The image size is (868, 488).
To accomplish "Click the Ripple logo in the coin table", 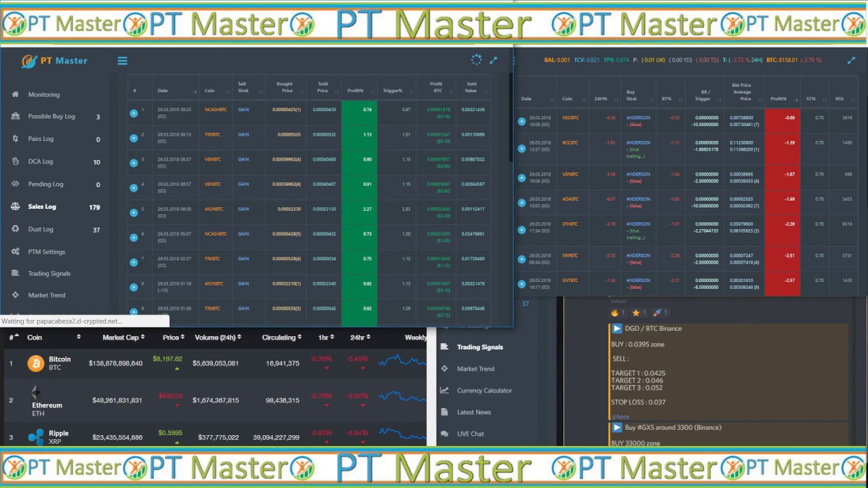I will (36, 437).
